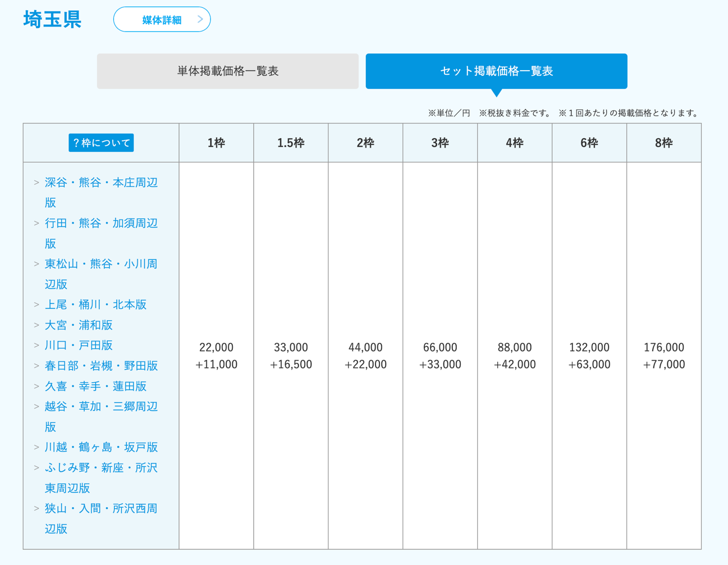Image resolution: width=728 pixels, height=565 pixels.
Task: Open 狭山・入間・所沢西周辺版 link
Action: (101, 518)
